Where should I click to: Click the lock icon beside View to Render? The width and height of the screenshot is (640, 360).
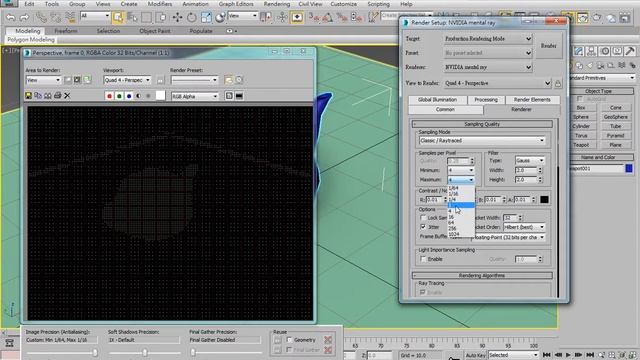click(x=558, y=83)
